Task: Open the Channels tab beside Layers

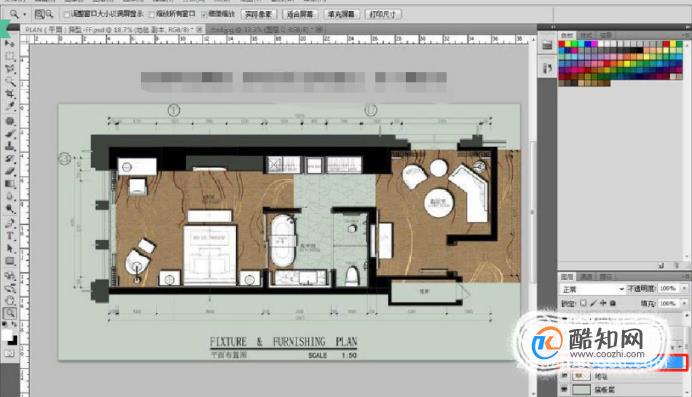Action: (586, 277)
